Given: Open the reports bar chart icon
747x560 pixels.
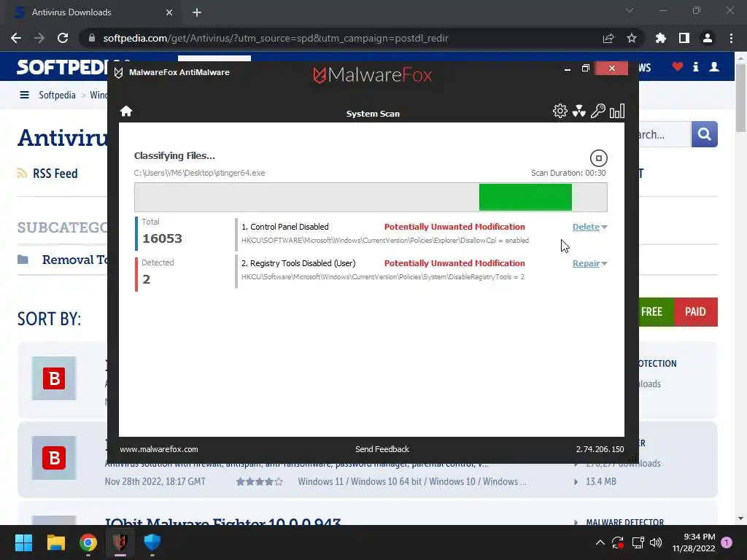Looking at the screenshot, I should [x=617, y=111].
